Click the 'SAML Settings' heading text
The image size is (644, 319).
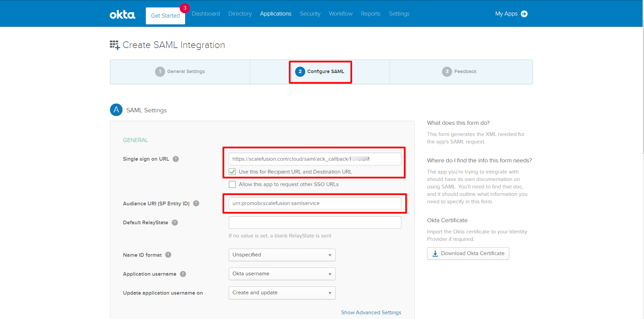tap(146, 110)
